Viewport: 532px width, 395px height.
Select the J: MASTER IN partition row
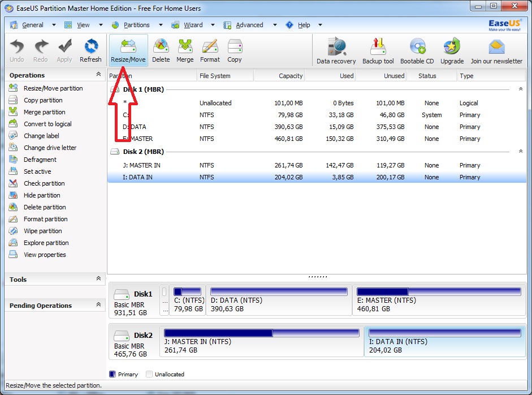click(317, 165)
